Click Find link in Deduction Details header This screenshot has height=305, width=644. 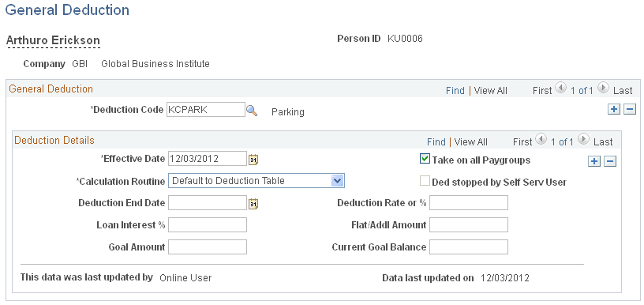pyautogui.click(x=436, y=141)
